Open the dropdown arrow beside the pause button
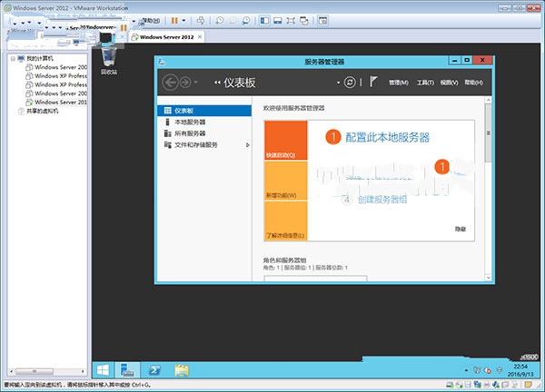This screenshot has height=392, width=545. pyautogui.click(x=183, y=21)
